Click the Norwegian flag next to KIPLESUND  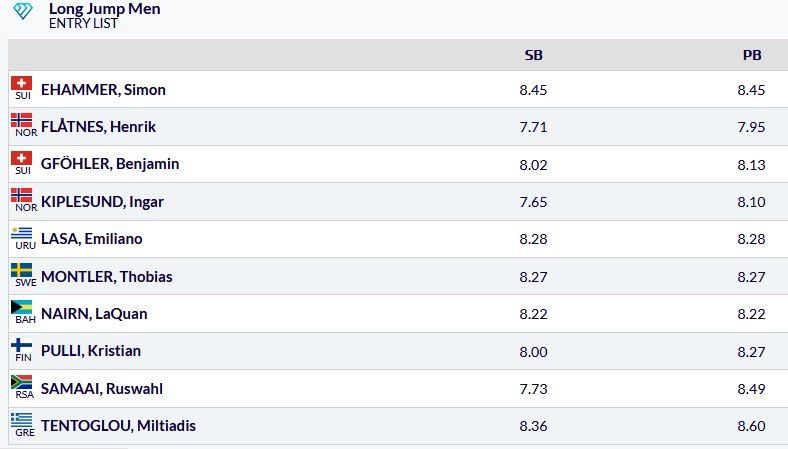(22, 195)
